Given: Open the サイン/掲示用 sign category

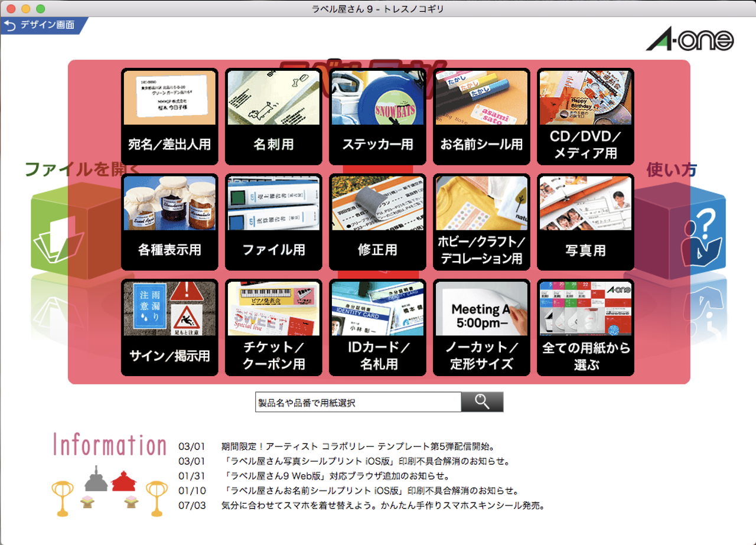Looking at the screenshot, I should click(170, 328).
